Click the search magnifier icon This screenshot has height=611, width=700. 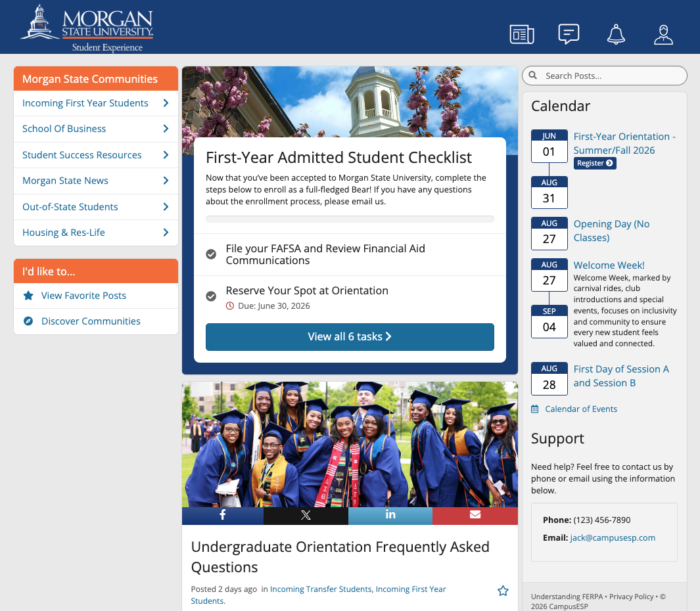[x=533, y=76]
